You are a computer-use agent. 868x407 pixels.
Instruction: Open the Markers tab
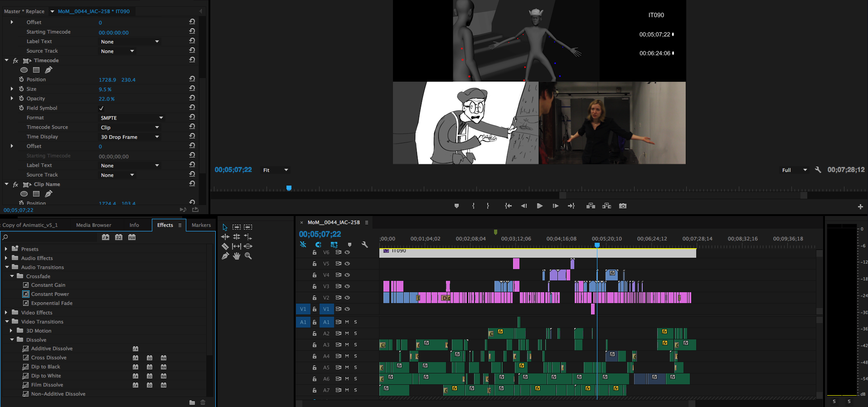point(201,225)
